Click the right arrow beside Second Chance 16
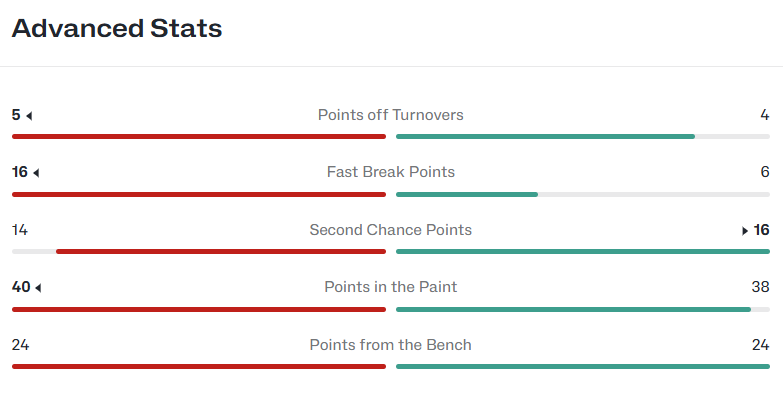The height and width of the screenshot is (395, 783). (x=745, y=231)
